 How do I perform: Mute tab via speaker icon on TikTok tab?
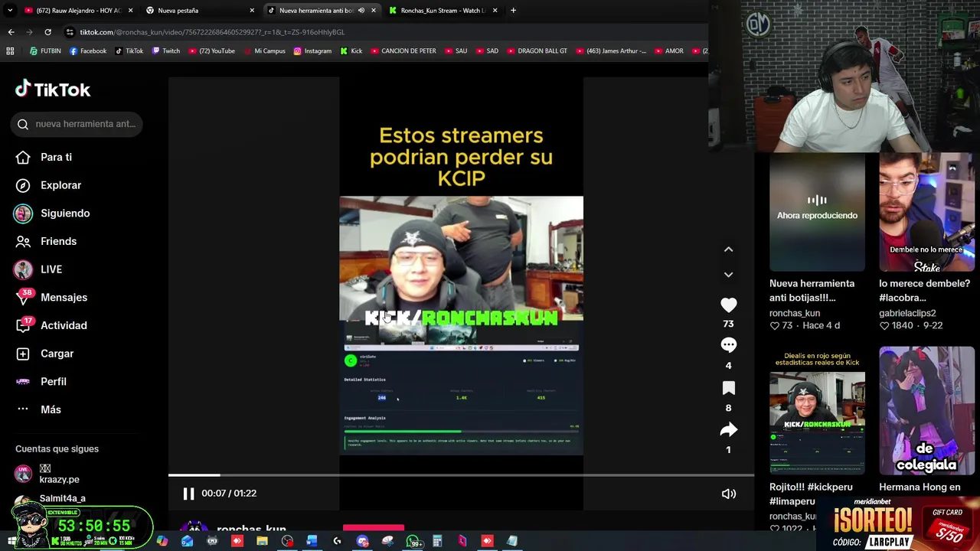point(361,11)
